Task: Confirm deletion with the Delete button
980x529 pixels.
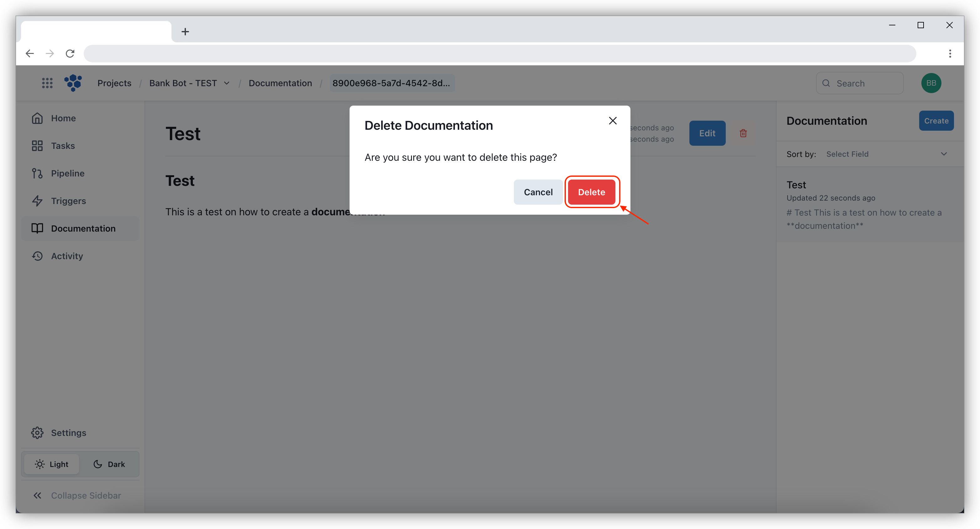Action: pyautogui.click(x=592, y=192)
